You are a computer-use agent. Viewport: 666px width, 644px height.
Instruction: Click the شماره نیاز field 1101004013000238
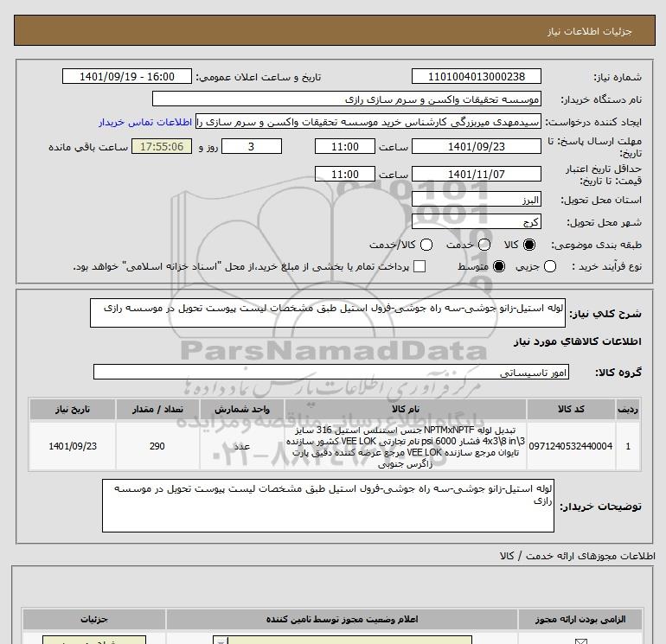tap(476, 76)
